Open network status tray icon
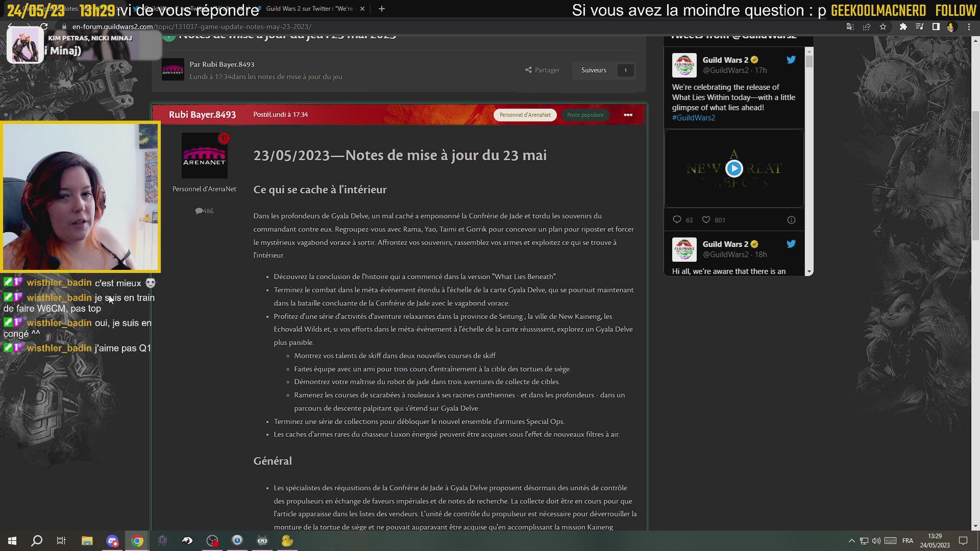980x551 pixels. tap(864, 541)
